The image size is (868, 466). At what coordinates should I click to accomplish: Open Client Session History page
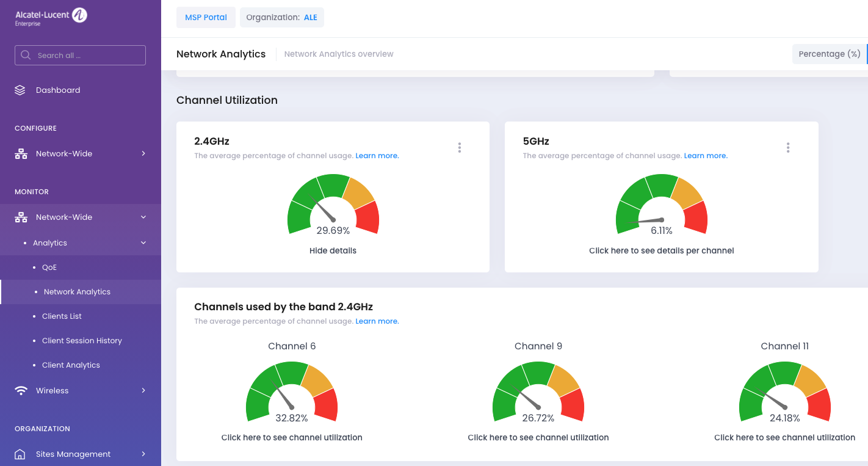click(x=81, y=341)
